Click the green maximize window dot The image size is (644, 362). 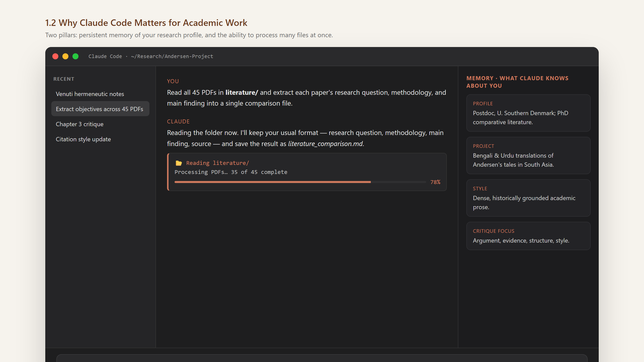[75, 56]
